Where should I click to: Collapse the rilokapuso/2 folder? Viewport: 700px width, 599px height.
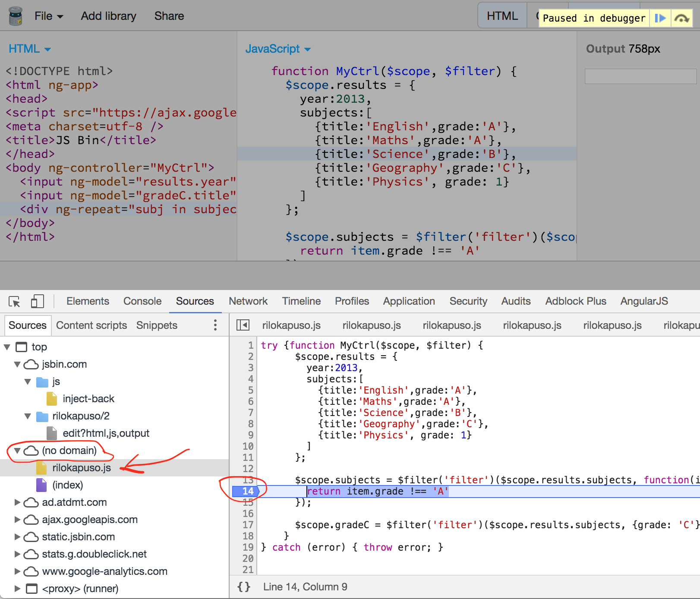point(28,416)
